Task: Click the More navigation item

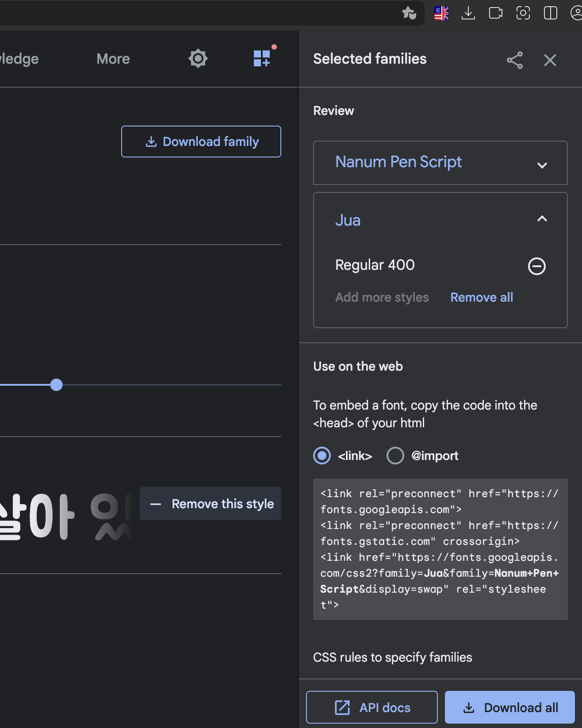Action: (113, 59)
